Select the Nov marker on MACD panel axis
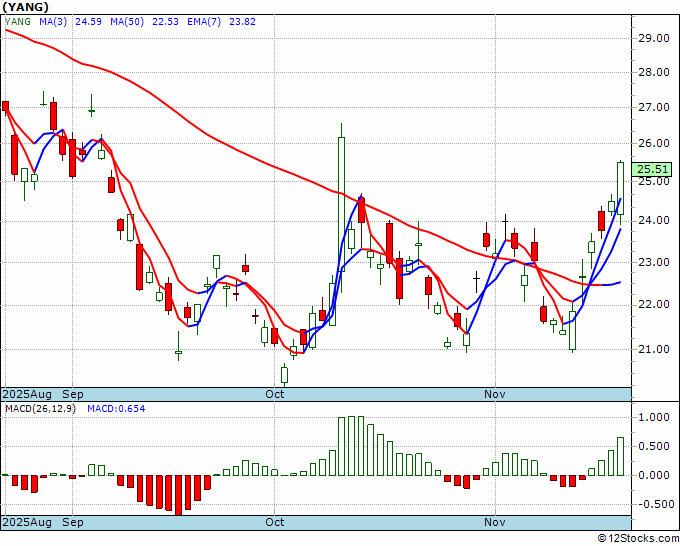The height and width of the screenshot is (546, 680). pyautogui.click(x=495, y=522)
